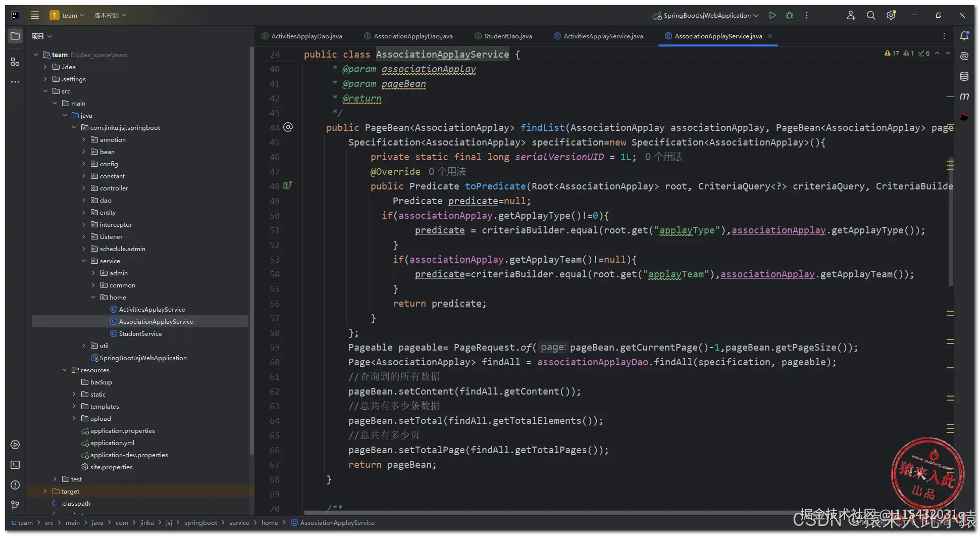Open the run configuration dropdown

707,16
